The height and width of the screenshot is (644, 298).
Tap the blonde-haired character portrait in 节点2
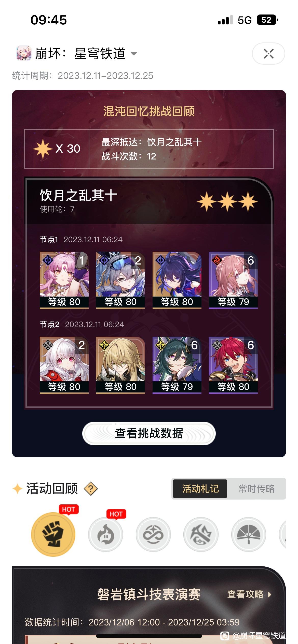point(120,365)
